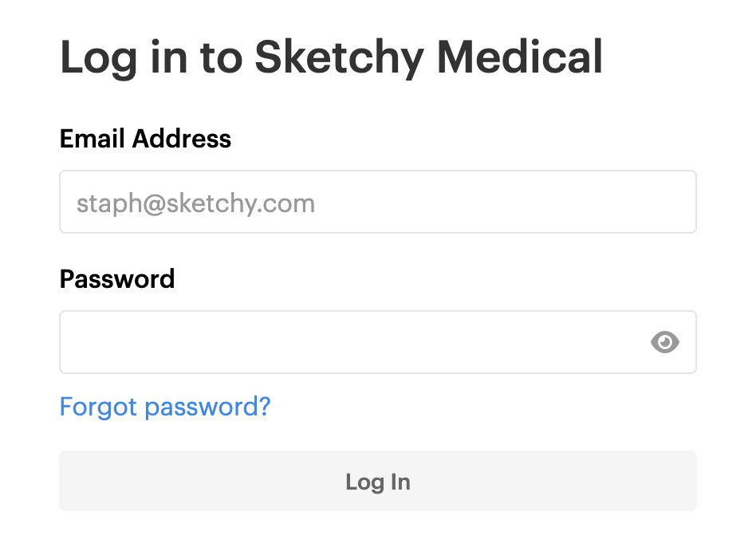Click the Email Address label
This screenshot has width=756, height=547.
point(145,139)
